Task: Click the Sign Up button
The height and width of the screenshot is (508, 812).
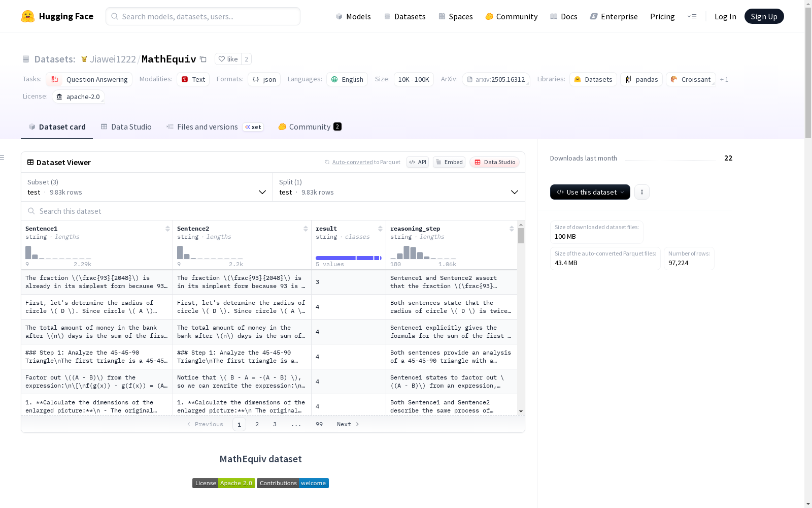Action: [x=764, y=16]
